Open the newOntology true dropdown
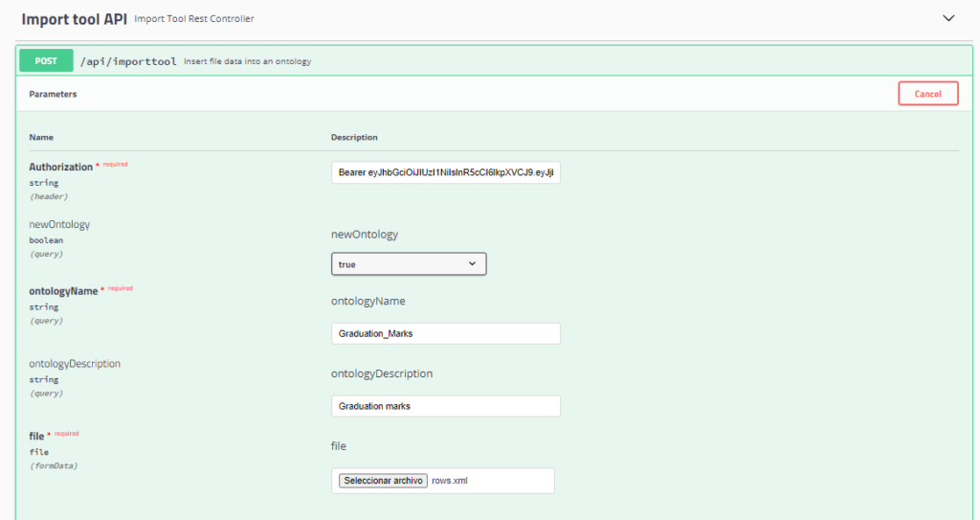980x520 pixels. 409,264
